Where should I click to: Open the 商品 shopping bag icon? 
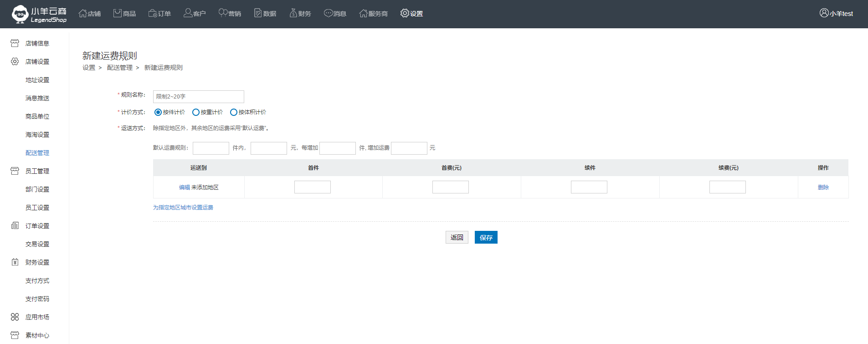[x=118, y=13]
